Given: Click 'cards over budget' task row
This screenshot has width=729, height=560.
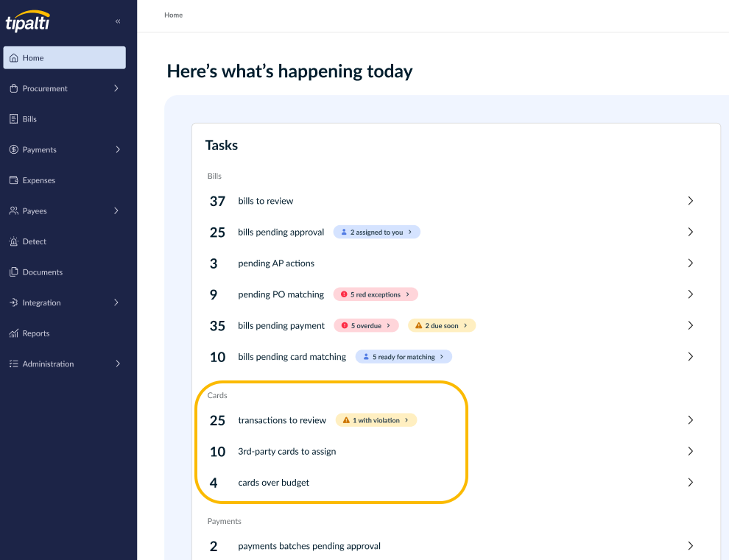Looking at the screenshot, I should coord(451,483).
